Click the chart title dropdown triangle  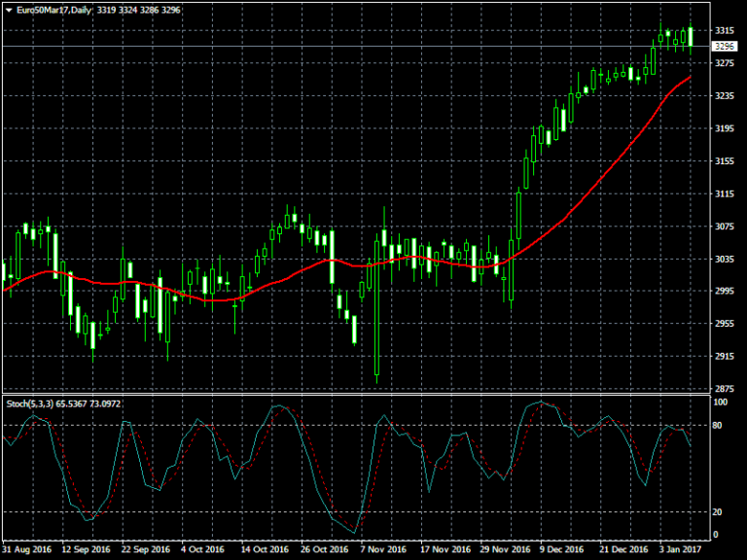point(9,10)
